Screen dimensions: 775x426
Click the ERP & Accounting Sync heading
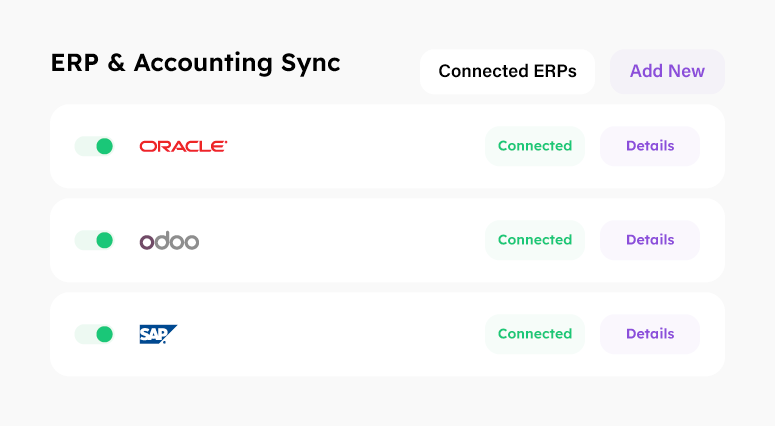click(196, 63)
